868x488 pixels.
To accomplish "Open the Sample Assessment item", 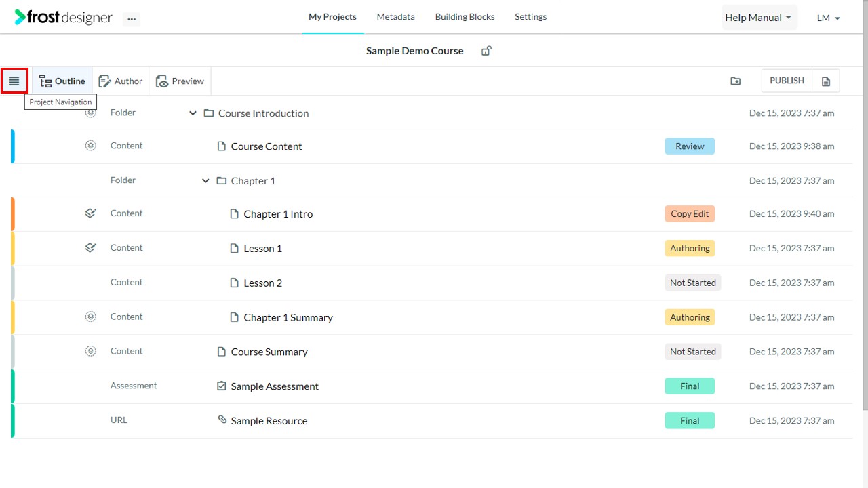I will (x=275, y=386).
